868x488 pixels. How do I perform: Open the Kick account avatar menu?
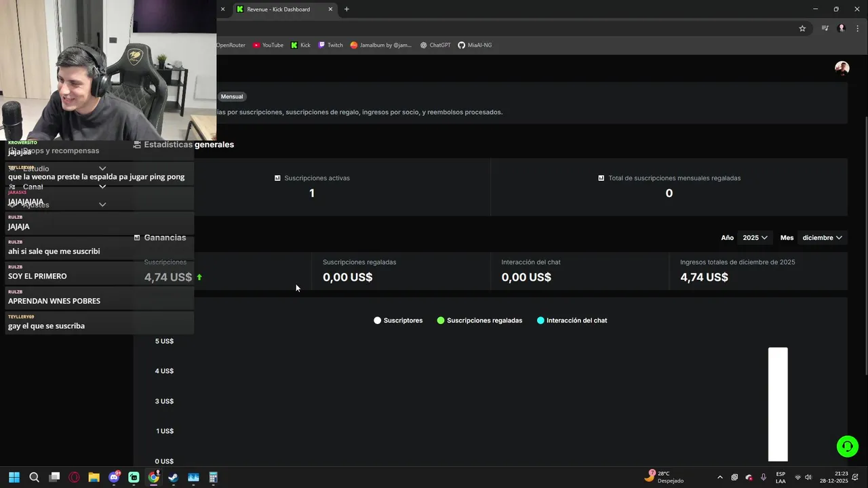(x=842, y=68)
